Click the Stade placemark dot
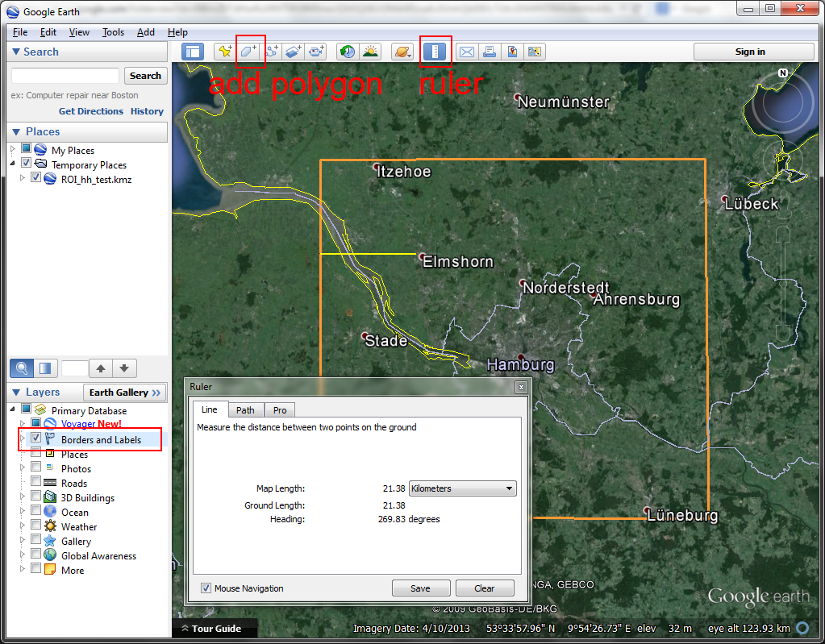This screenshot has width=825, height=644. coord(364,335)
